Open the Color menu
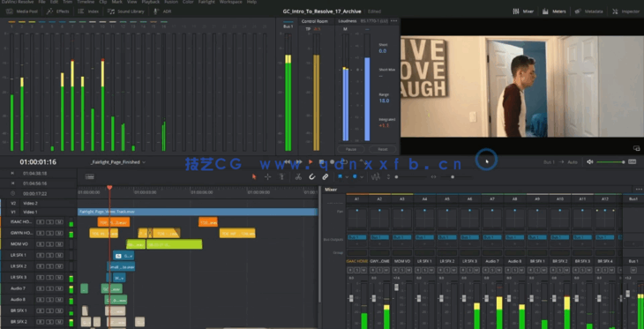 pos(188,2)
